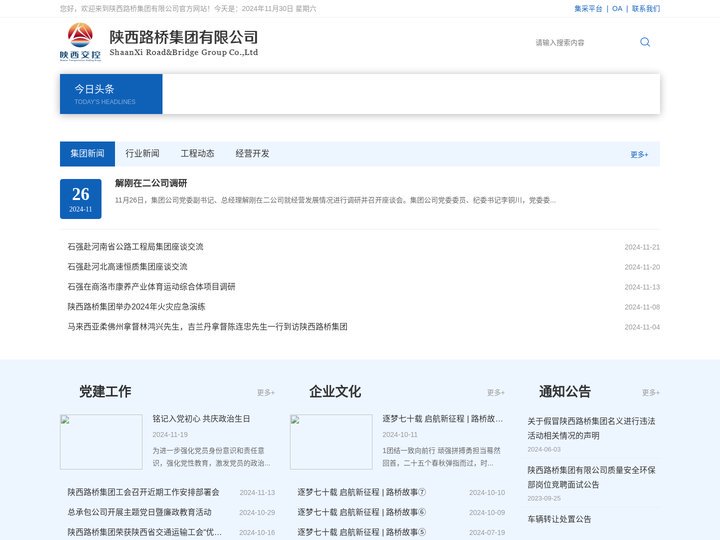Open 陕西路桥集团荣获陕西省交通运输工会 article
720x540 pixels.
(x=145, y=532)
